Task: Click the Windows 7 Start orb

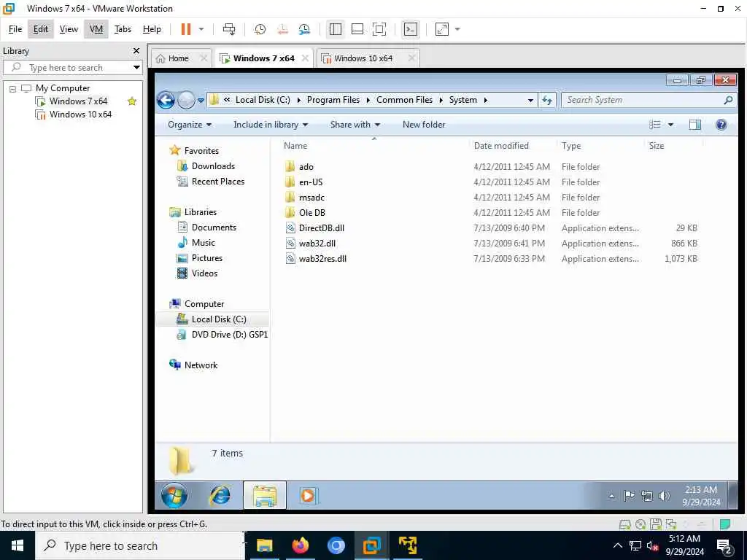Action: point(174,495)
